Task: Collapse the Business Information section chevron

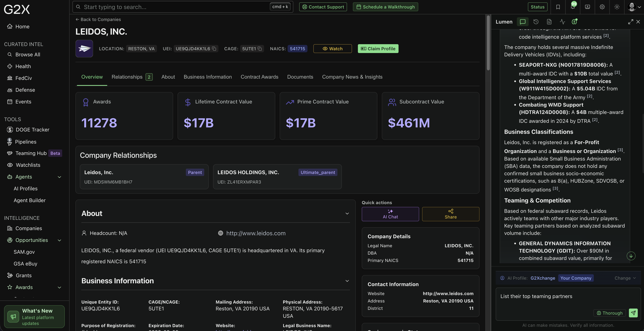Action: coord(347,281)
